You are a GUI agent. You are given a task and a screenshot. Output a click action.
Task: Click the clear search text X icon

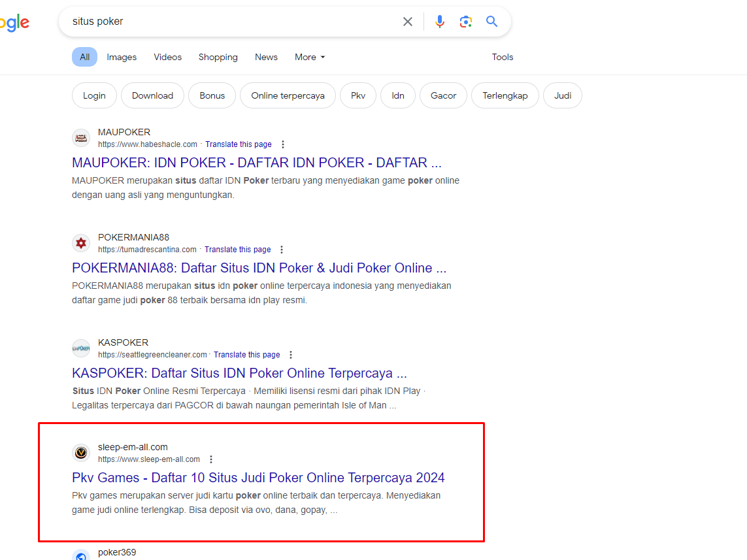[x=408, y=22]
